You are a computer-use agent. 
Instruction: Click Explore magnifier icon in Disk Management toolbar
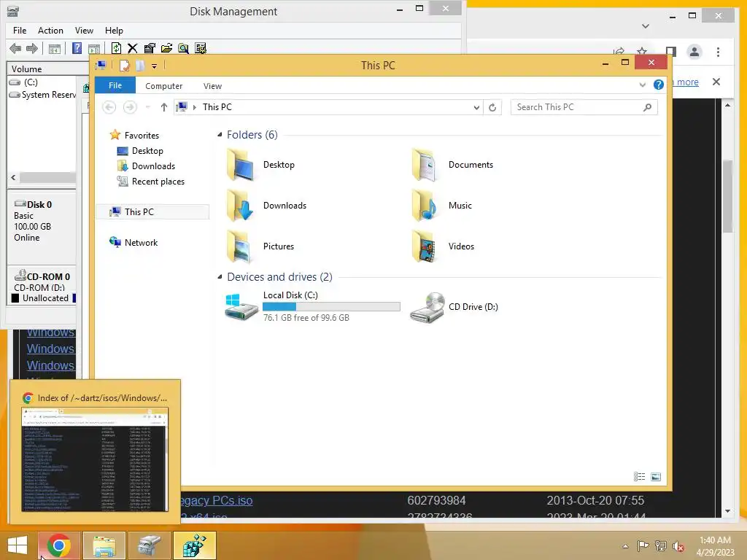click(x=183, y=48)
